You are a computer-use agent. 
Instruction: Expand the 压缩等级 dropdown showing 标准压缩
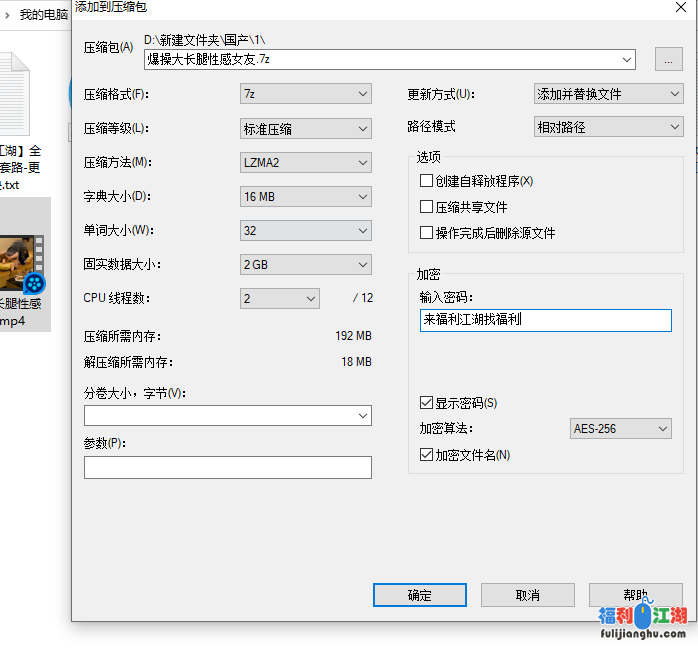(x=306, y=128)
